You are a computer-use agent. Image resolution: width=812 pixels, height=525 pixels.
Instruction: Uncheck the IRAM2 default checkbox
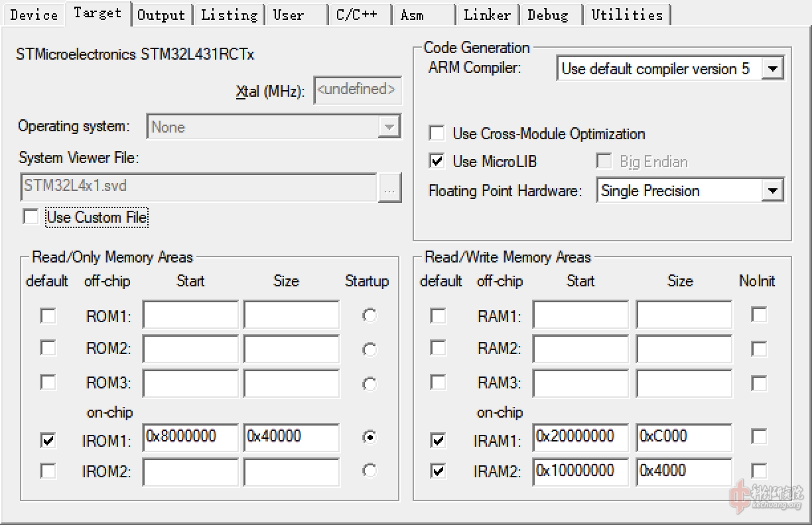[438, 471]
